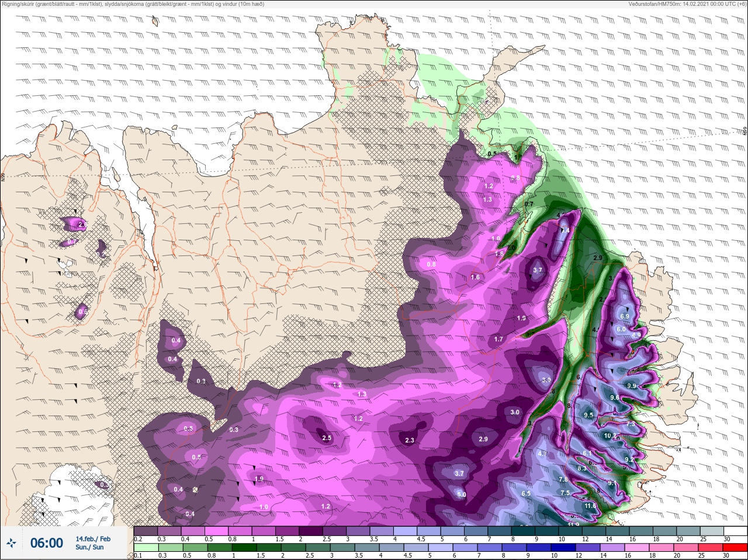Pick the white top-row legend swatch labelled 30
Image resolution: width=748 pixels, height=560 pixels.
[x=735, y=531]
